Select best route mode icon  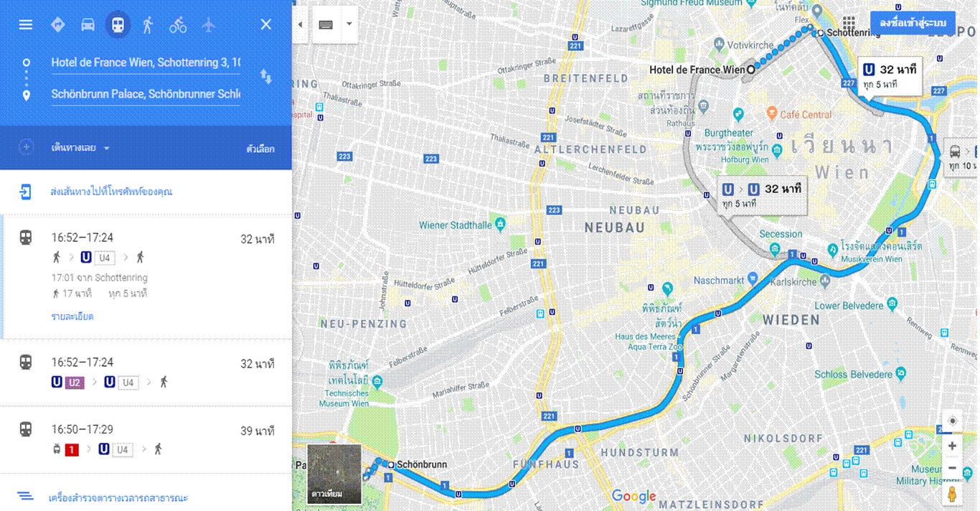point(58,24)
